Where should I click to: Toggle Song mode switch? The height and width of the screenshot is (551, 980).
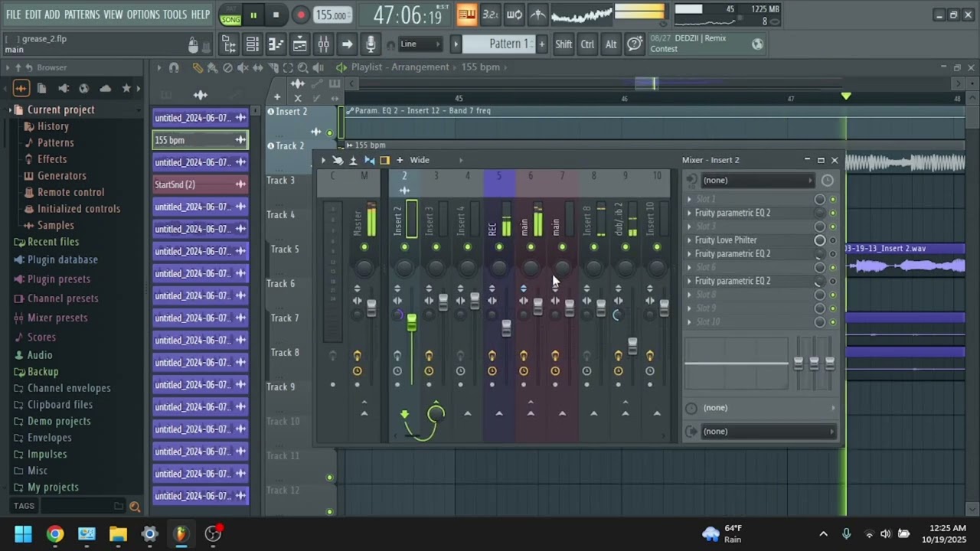point(230,15)
